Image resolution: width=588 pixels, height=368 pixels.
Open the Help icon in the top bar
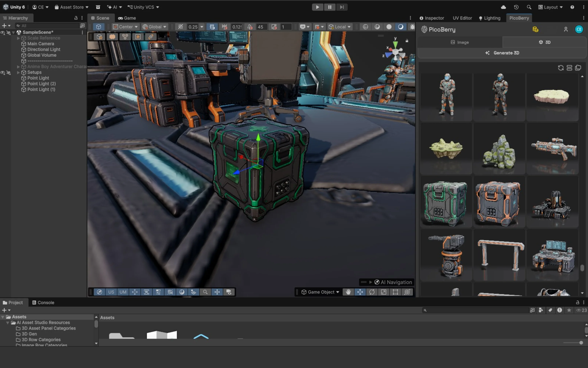(572, 7)
